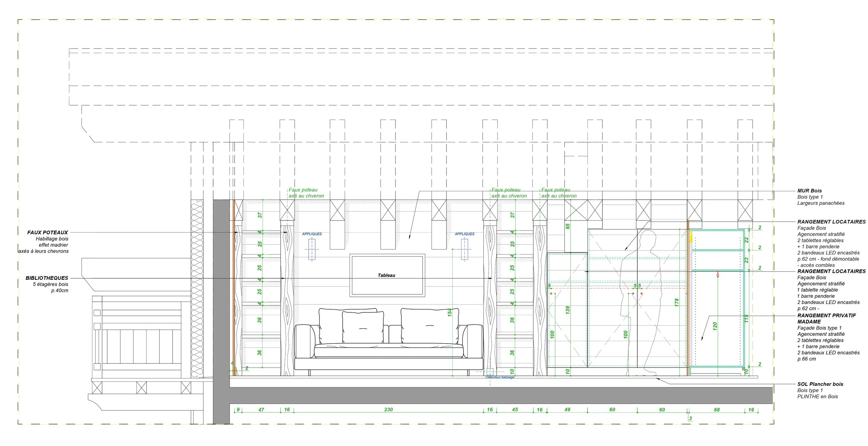The image size is (868, 446).
Task: Click the 230 horizontal dimension value
Action: coord(388,410)
